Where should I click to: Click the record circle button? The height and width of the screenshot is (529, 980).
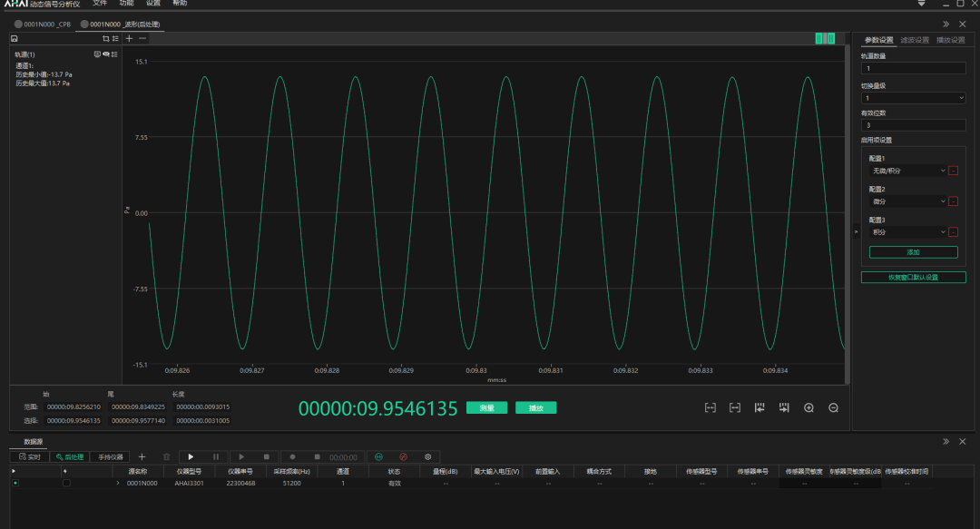(x=292, y=457)
